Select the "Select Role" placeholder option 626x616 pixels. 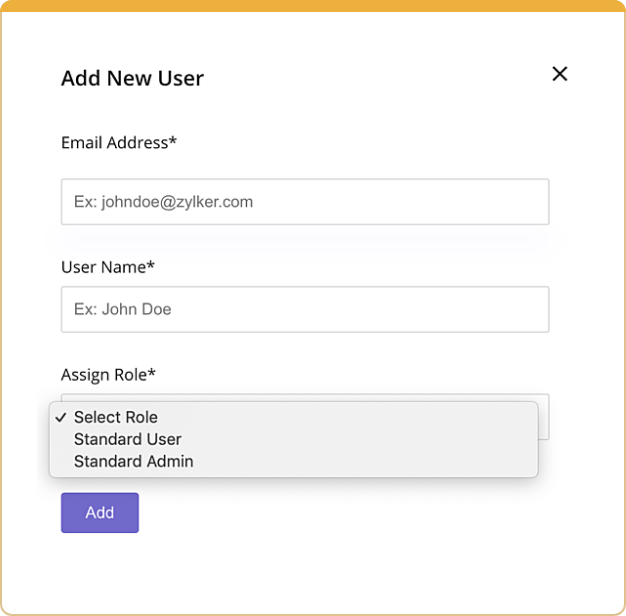116,417
